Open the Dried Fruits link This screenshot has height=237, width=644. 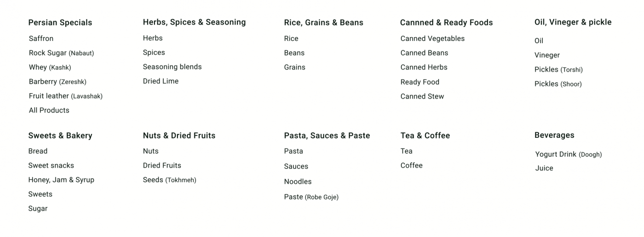(162, 165)
